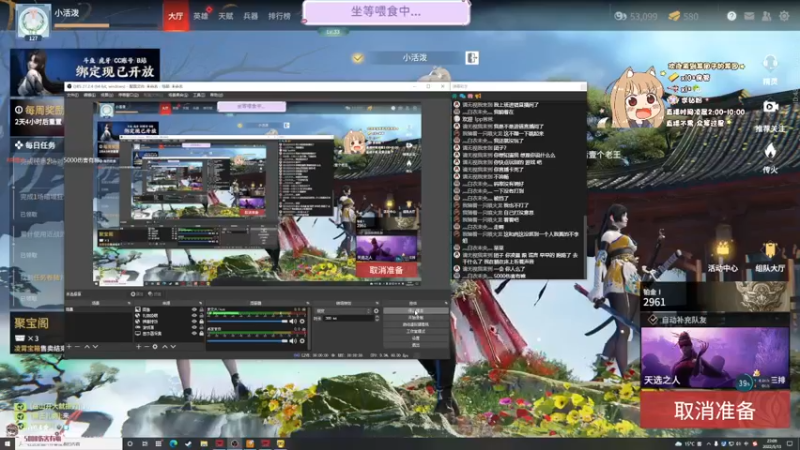The width and height of the screenshot is (800, 450).
Task: Switch to 大厅 tab
Action: 176,16
